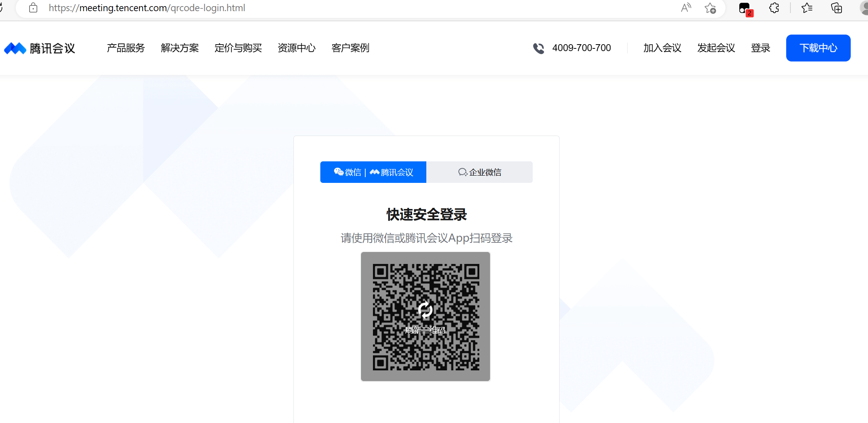Click the site security lock icon in address bar

[x=33, y=8]
